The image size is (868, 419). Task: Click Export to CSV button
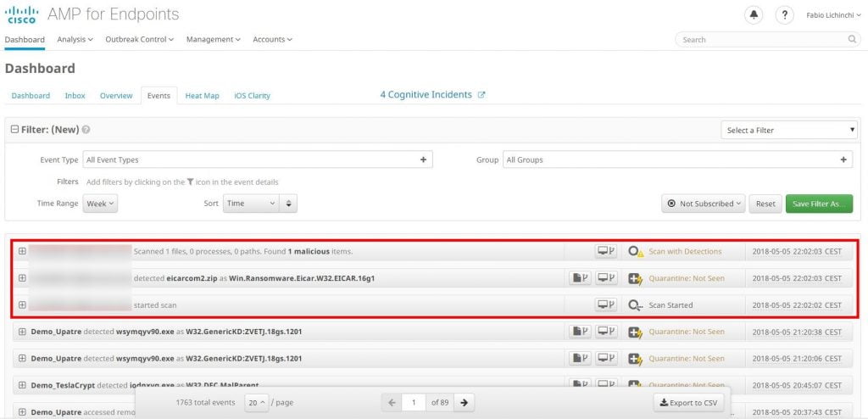click(688, 403)
